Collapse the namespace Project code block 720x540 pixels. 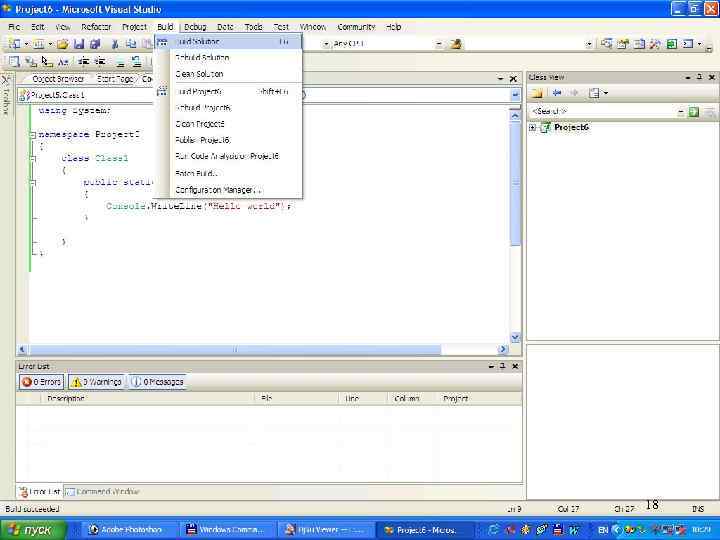click(x=33, y=135)
